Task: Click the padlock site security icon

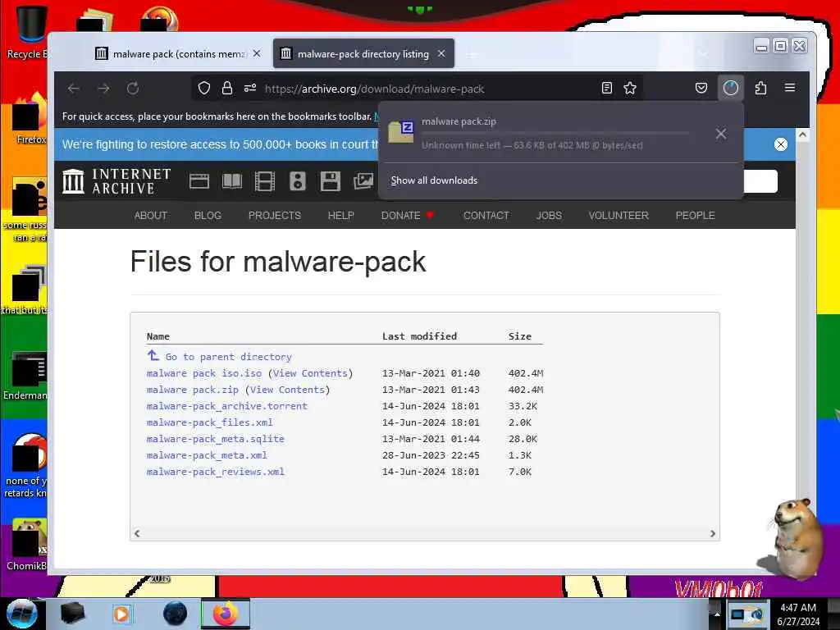Action: tap(227, 88)
